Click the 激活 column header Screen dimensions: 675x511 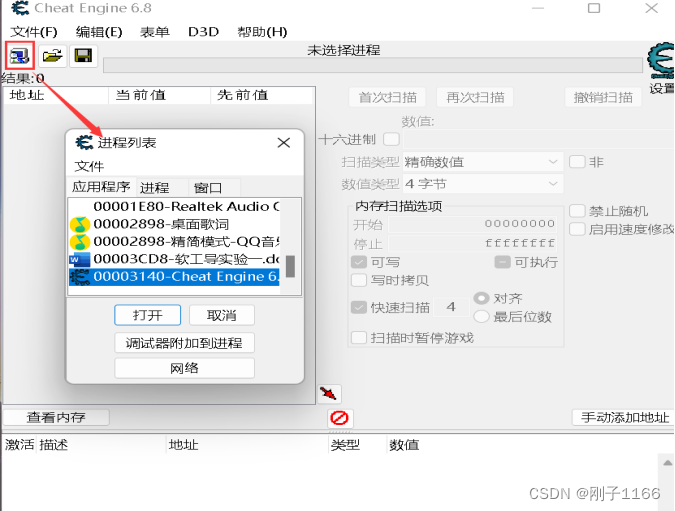pyautogui.click(x=19, y=445)
